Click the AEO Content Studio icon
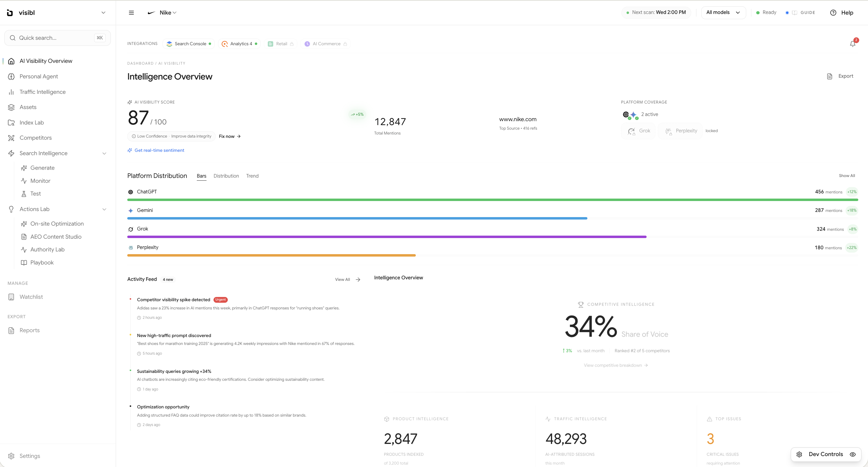The image size is (868, 467). point(24,237)
